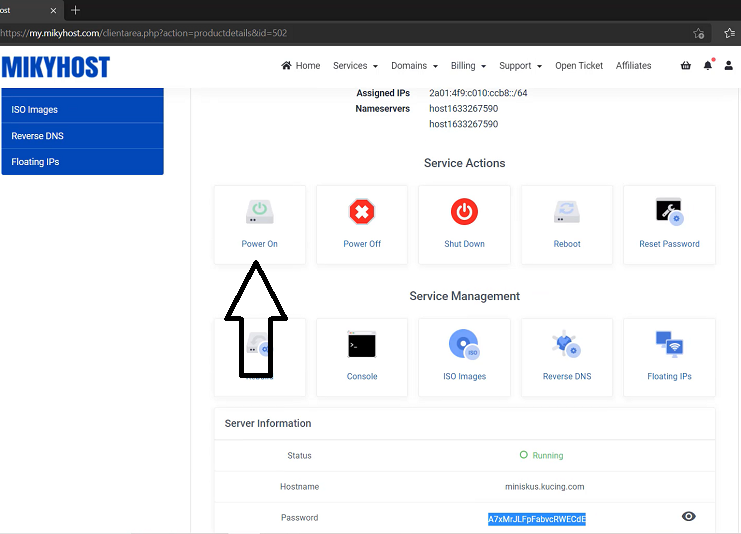The width and height of the screenshot is (741, 534).
Task: Click the Reverse DNS icon
Action: [567, 344]
